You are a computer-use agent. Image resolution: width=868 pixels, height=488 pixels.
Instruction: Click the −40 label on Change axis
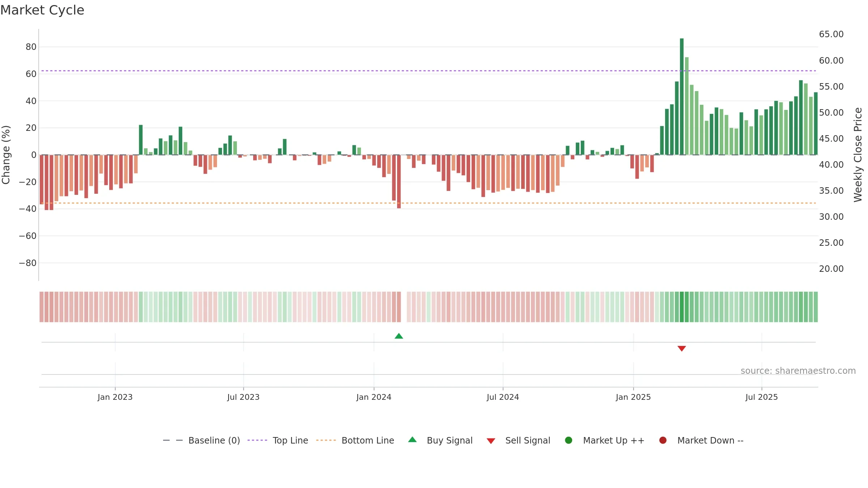click(27, 209)
